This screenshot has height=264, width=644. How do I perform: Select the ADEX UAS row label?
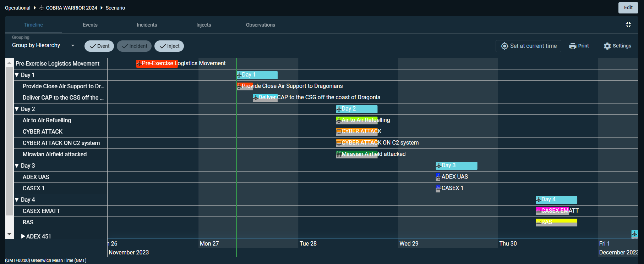(36, 177)
